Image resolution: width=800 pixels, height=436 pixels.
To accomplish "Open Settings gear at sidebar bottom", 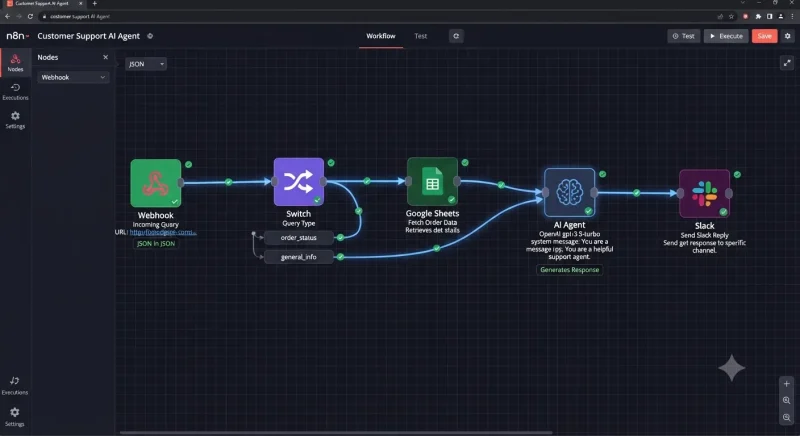I will point(14,416).
